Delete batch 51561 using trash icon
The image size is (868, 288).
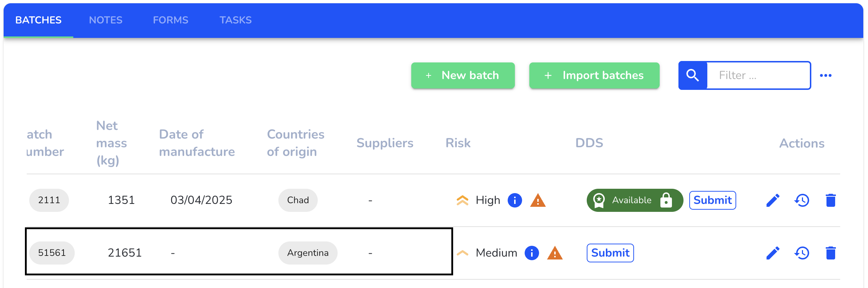click(x=831, y=253)
